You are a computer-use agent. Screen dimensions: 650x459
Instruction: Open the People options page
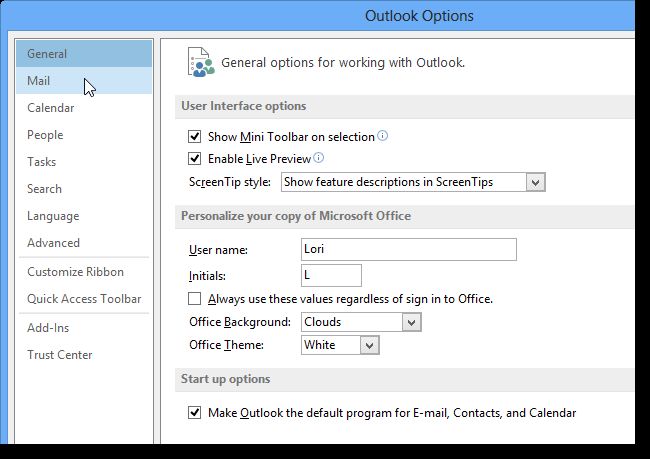point(45,135)
